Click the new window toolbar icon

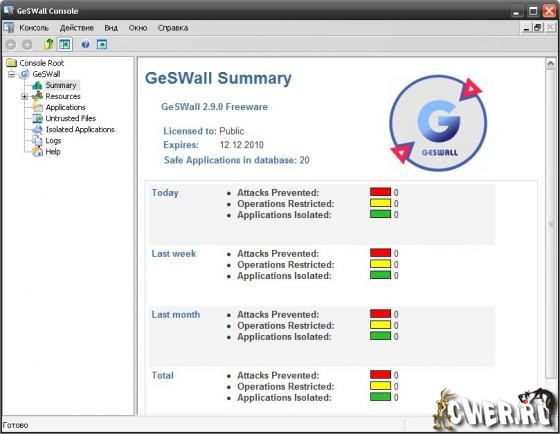coord(102,44)
